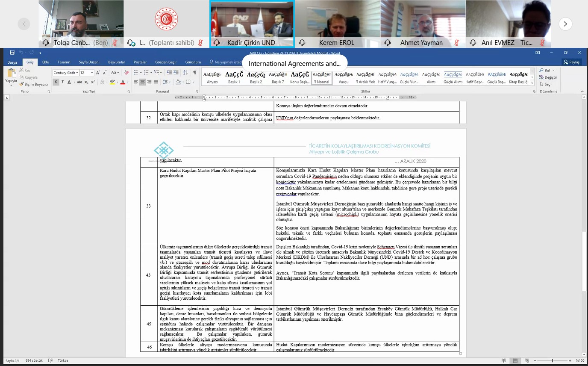Screen dimensions: 588x366
Task: Align text right
Action: point(149,82)
